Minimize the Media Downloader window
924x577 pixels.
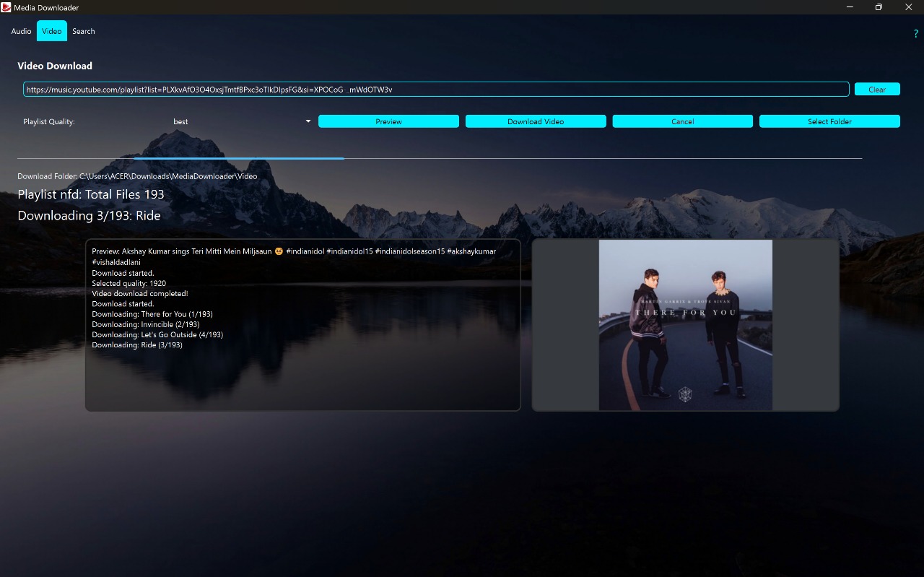point(849,7)
